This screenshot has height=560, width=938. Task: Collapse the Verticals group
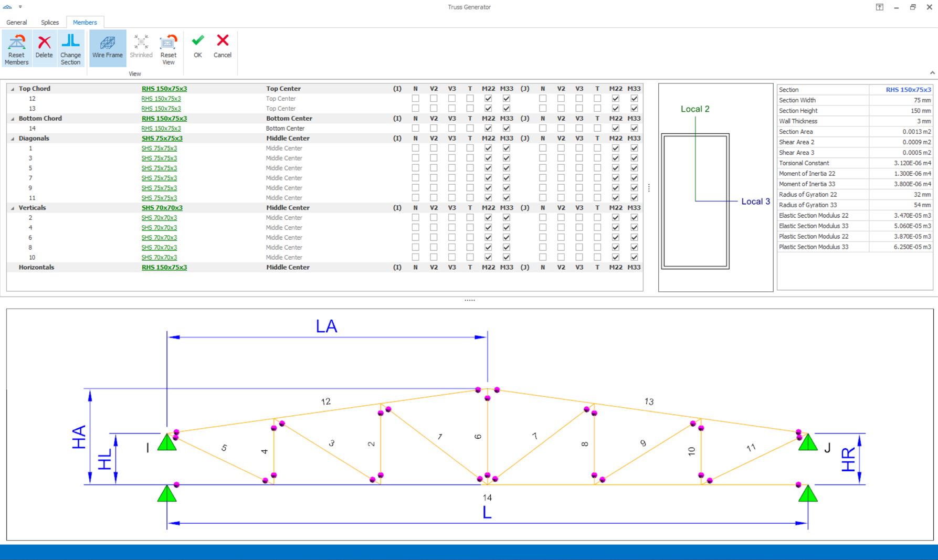(13, 208)
